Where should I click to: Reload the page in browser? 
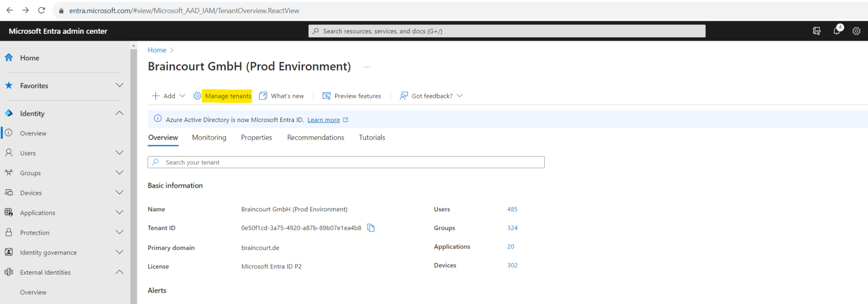tap(41, 10)
